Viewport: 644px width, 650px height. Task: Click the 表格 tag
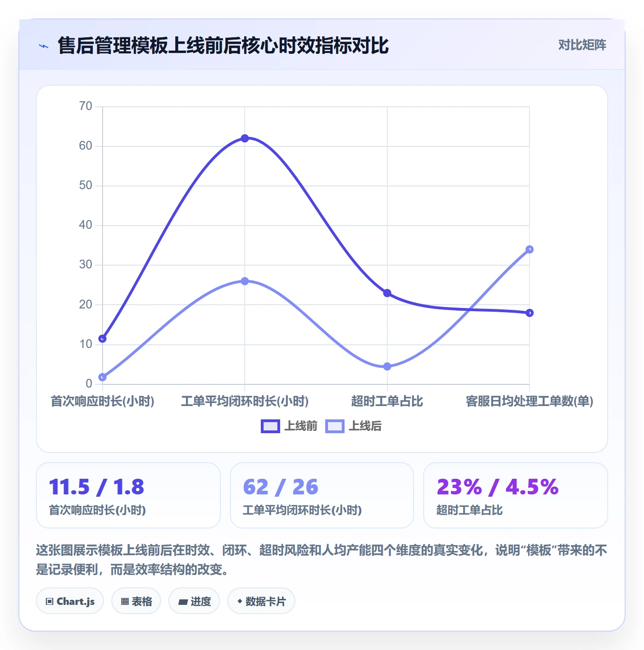[136, 601]
